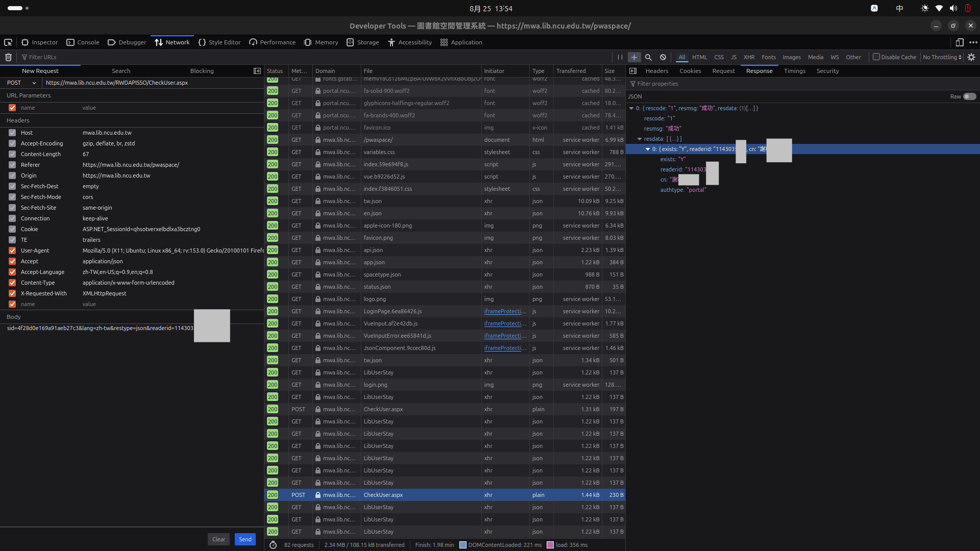Viewport: 980px width, 551px height.
Task: Edit the request URL field
Action: tap(153, 83)
